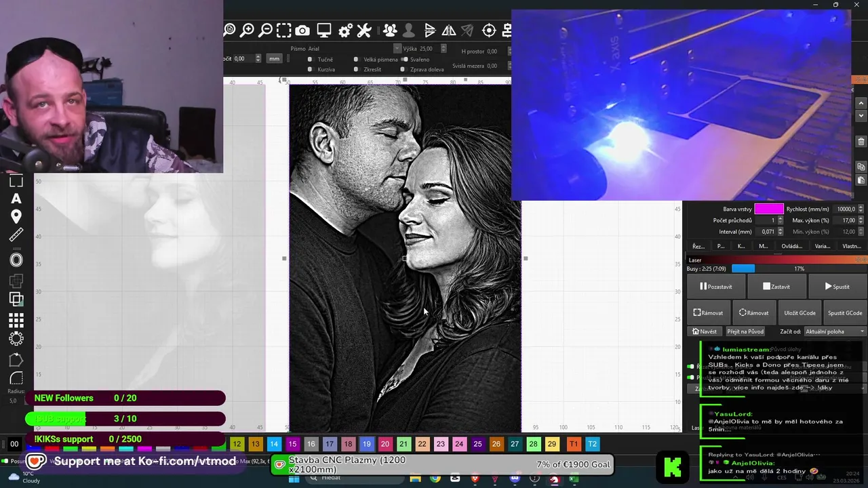Image resolution: width=868 pixels, height=488 pixels.
Task: Click the Zoom In magnifier icon
Action: point(248,30)
